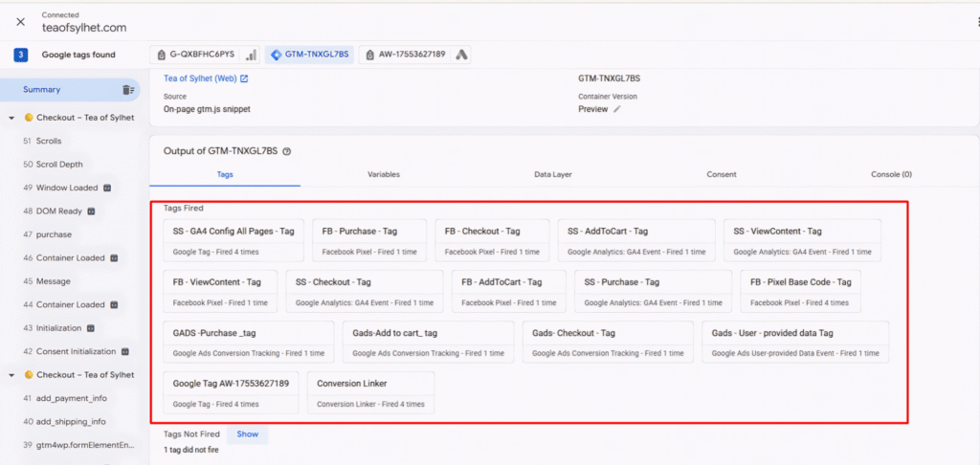Switch to the Consent tab

point(721,175)
